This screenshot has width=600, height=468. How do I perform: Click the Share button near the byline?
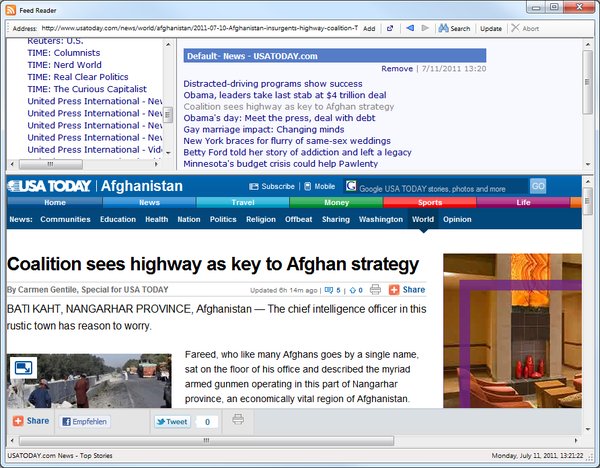(x=407, y=290)
